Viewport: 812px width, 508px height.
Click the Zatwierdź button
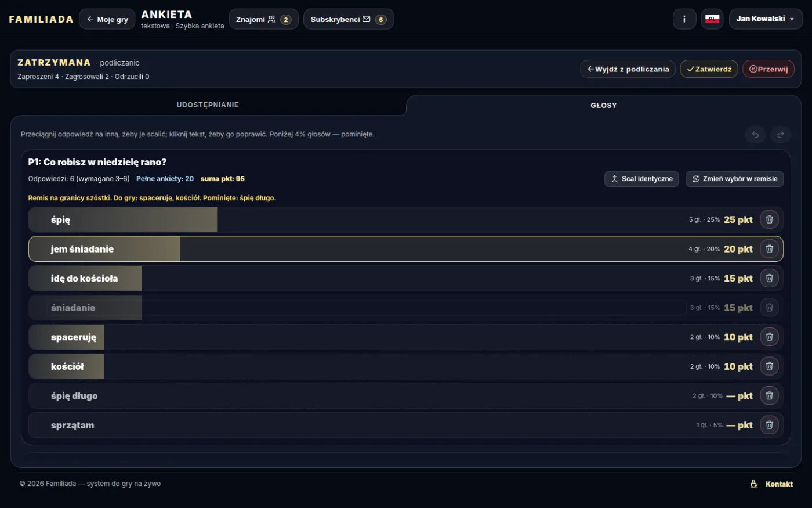pyautogui.click(x=709, y=69)
